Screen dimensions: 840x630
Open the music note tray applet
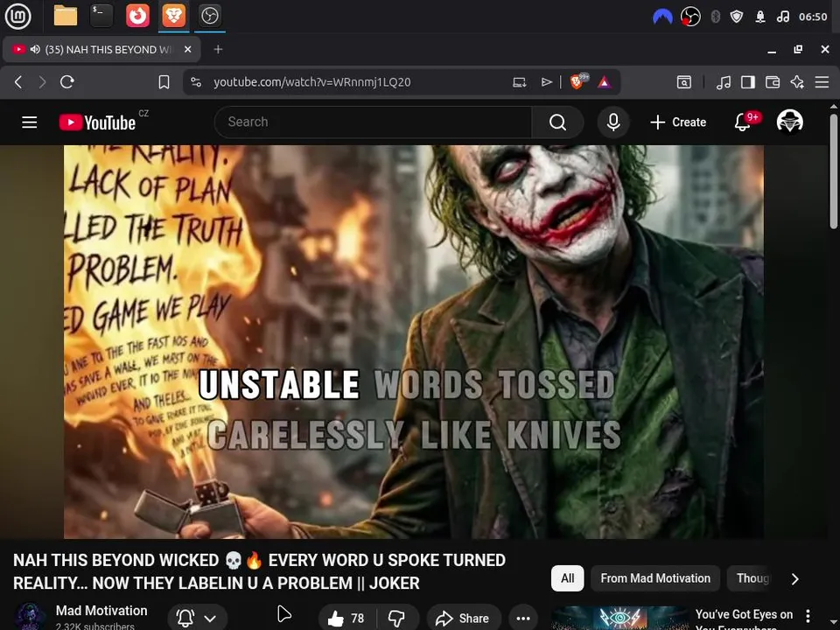(x=782, y=17)
